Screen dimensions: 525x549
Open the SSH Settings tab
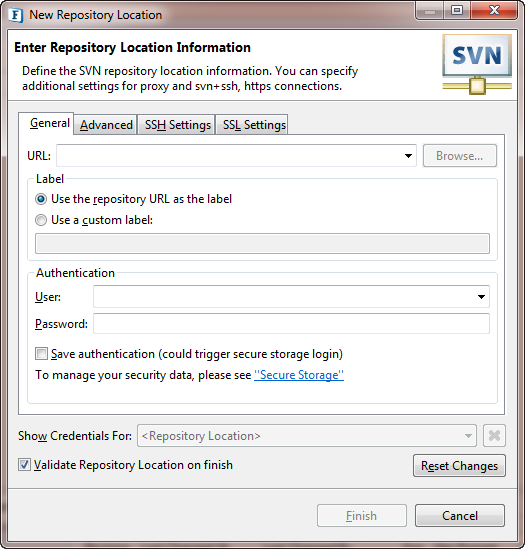pos(177,125)
